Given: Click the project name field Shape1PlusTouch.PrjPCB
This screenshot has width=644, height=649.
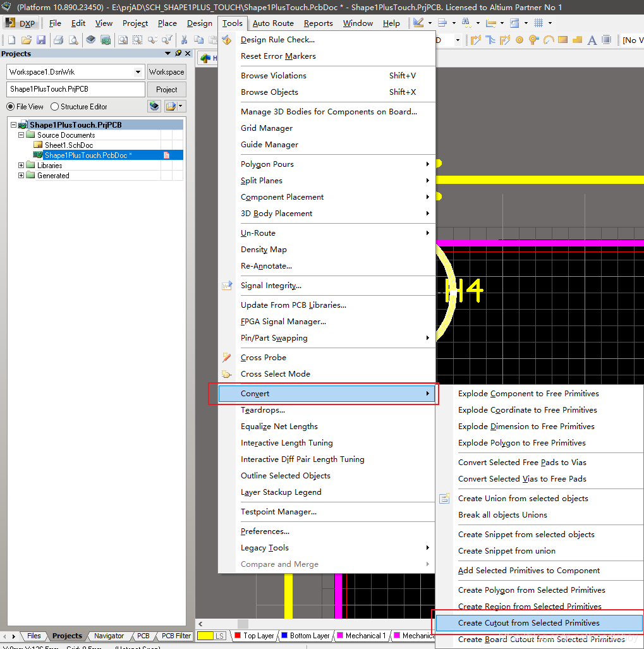Looking at the screenshot, I should pos(76,89).
